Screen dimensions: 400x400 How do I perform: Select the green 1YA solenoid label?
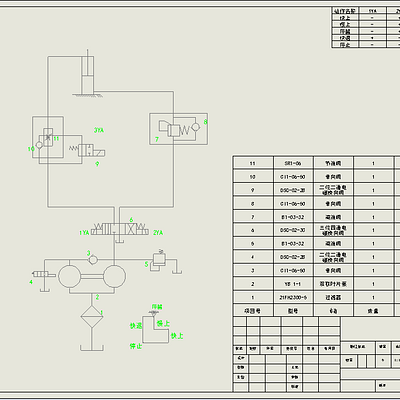84,233
